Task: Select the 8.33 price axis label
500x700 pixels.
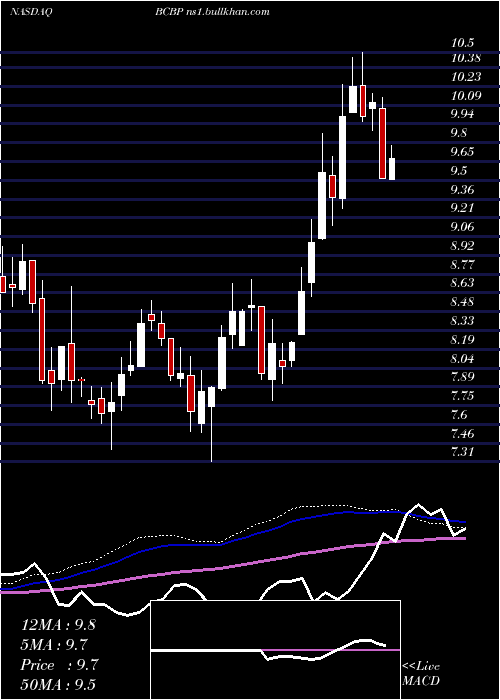Action: coord(462,321)
